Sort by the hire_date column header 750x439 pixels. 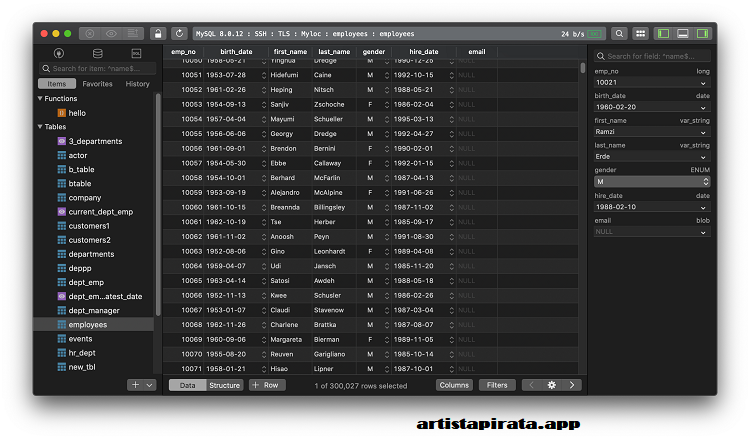[423, 52]
